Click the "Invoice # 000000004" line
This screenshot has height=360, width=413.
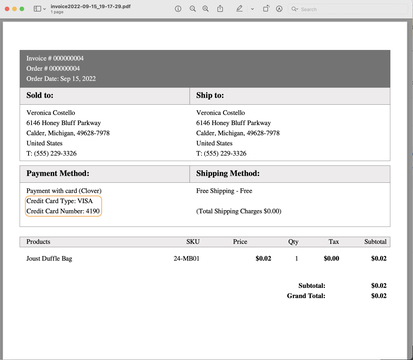pyautogui.click(x=55, y=58)
